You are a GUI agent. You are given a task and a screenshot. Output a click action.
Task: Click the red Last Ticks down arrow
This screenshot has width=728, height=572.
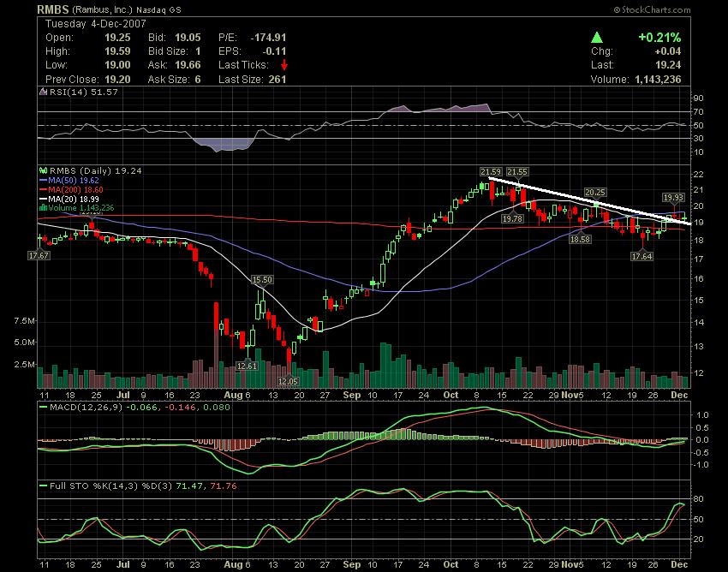(284, 64)
